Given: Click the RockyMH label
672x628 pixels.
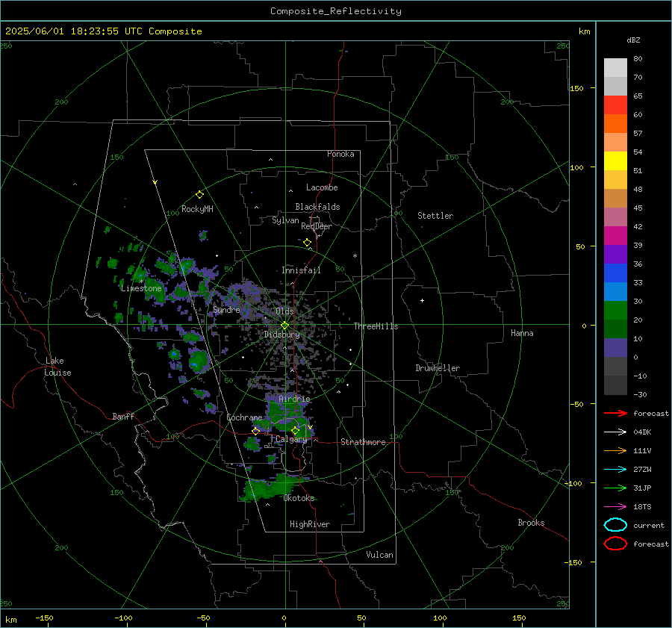Looking at the screenshot, I should pyautogui.click(x=197, y=209).
